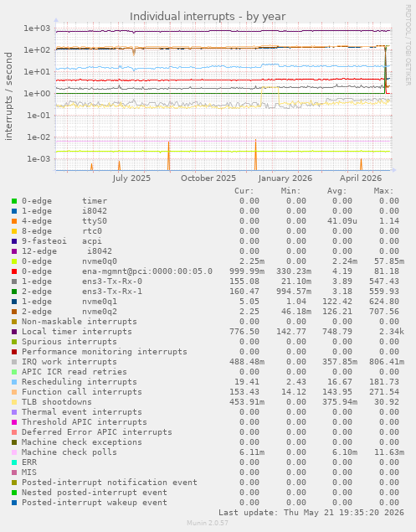Click the graph title Individual interrupts - by year

pyautogui.click(x=208, y=16)
